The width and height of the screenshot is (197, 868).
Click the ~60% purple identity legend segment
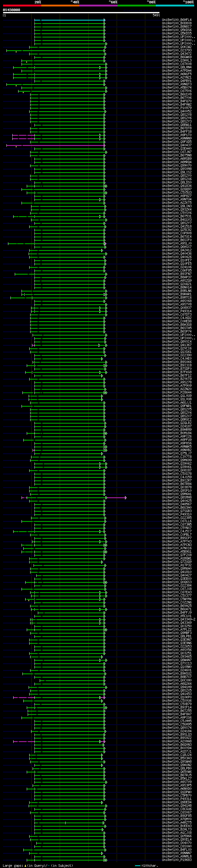[99, 6]
